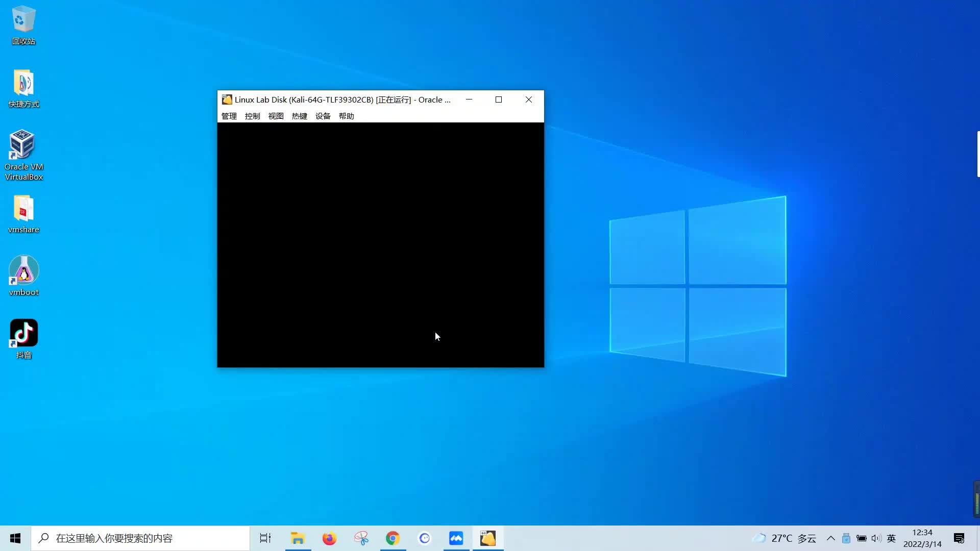Open the Action Center notifications

[x=959, y=538]
